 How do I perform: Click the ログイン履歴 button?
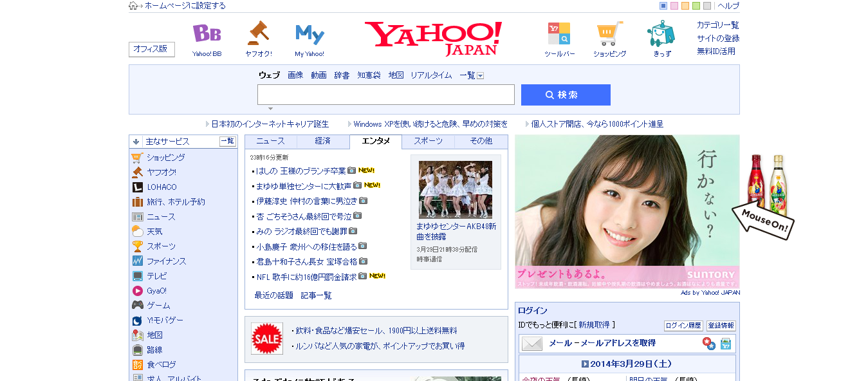[x=683, y=326]
